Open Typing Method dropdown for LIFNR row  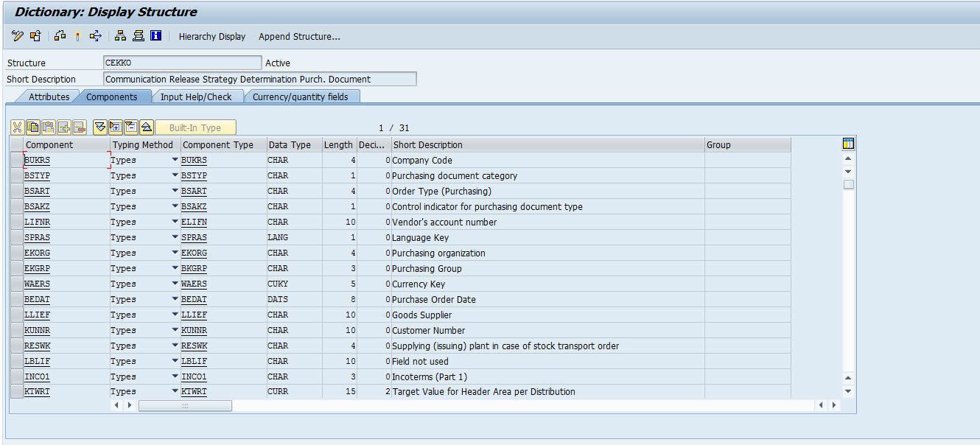[x=175, y=222]
